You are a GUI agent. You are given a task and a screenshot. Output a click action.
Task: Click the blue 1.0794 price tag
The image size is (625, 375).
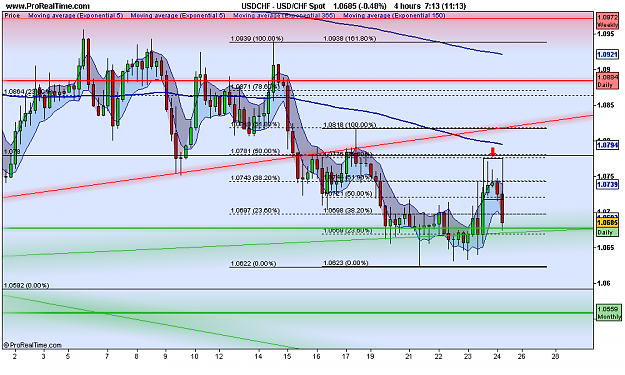607,145
